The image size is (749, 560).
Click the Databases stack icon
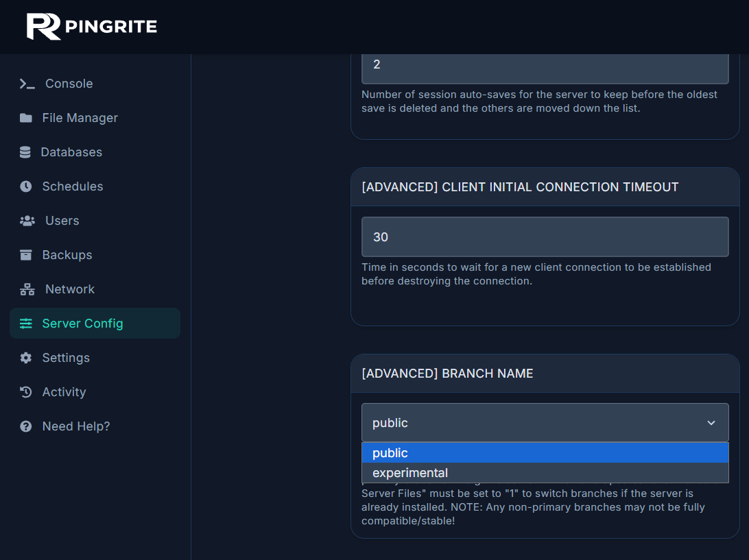pyautogui.click(x=26, y=151)
